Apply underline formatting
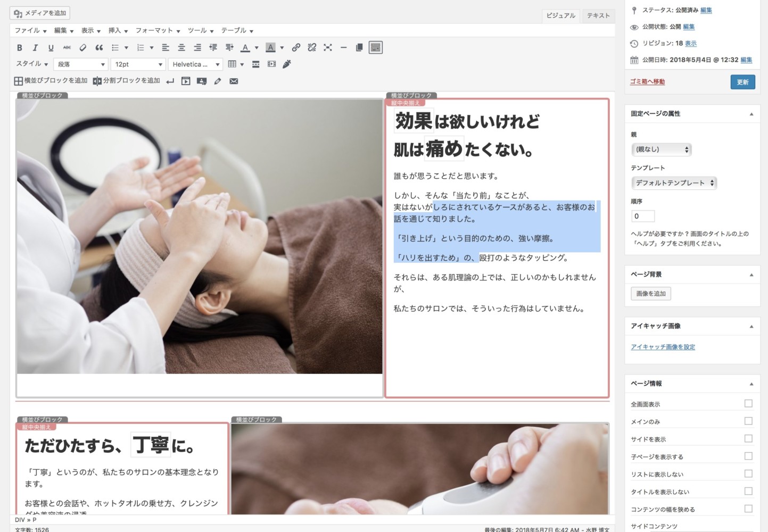Image resolution: width=768 pixels, height=532 pixels. 51,48
